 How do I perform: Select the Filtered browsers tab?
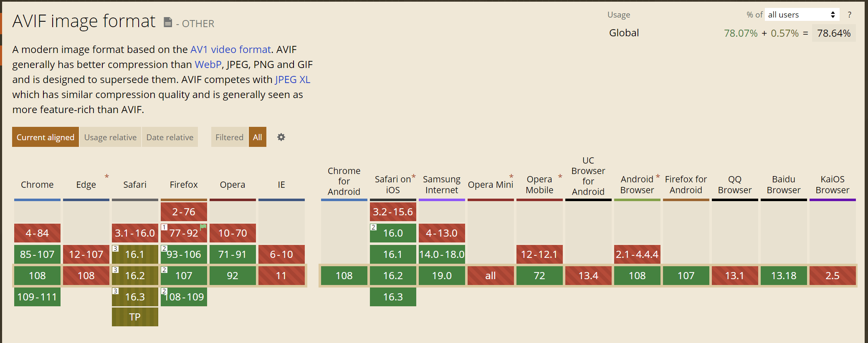pyautogui.click(x=229, y=137)
